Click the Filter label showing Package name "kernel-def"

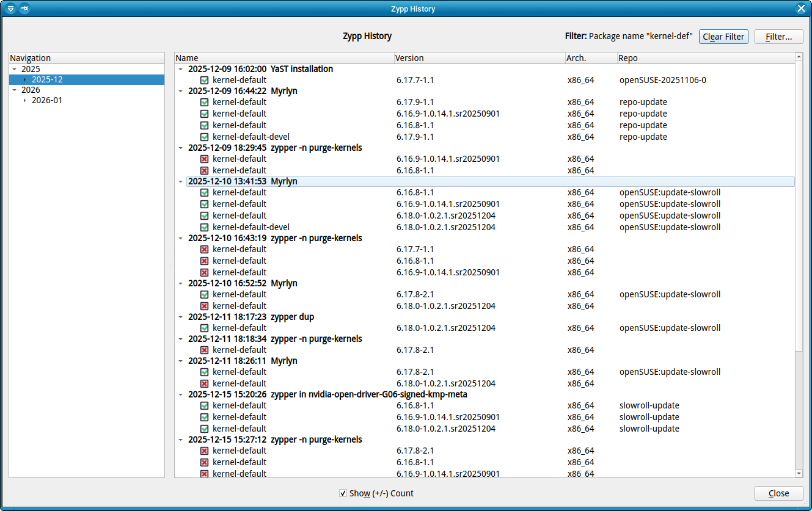click(629, 37)
